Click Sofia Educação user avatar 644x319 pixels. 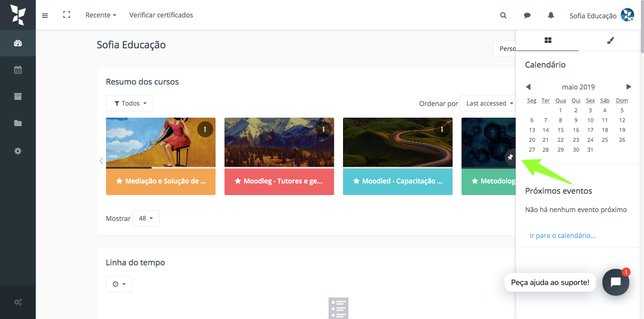pos(627,15)
